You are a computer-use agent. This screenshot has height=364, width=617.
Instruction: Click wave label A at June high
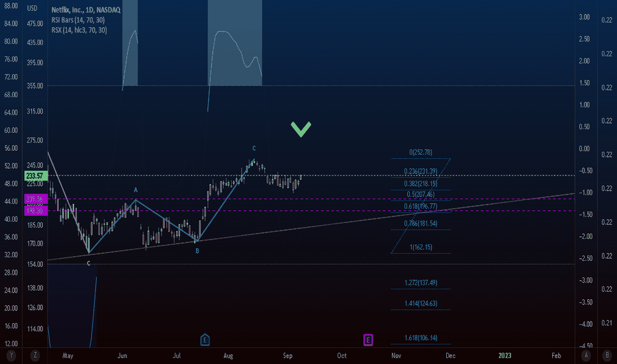tap(136, 190)
